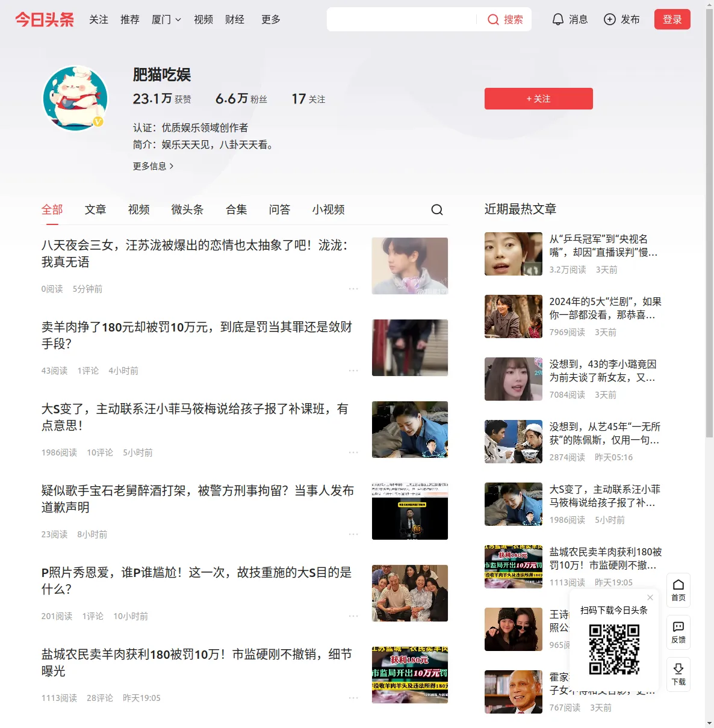The height and width of the screenshot is (728, 714).
Task: Switch to the 问答 tab
Action: (280, 209)
